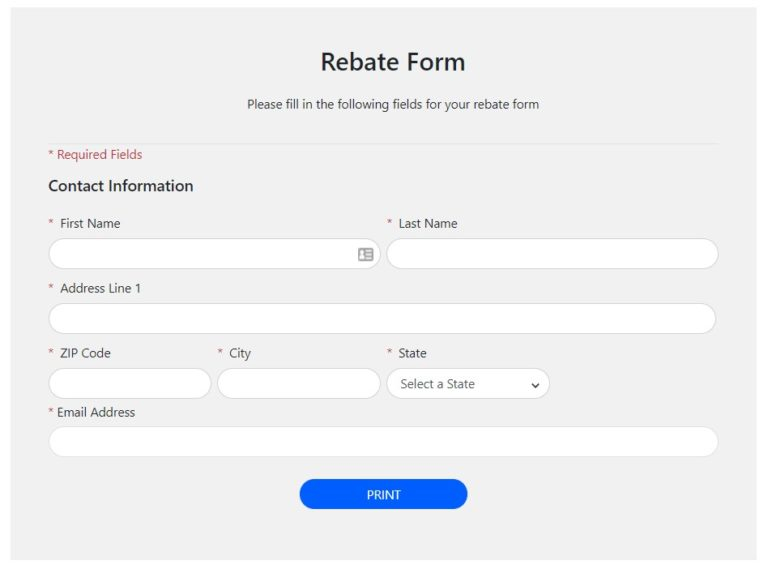Screen dimensions: 768x569
Task: Click the autofill contact icon in First Name field
Action: pos(365,254)
